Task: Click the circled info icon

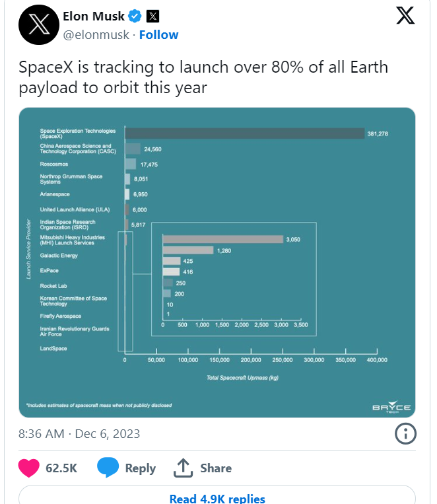Action: tap(405, 433)
